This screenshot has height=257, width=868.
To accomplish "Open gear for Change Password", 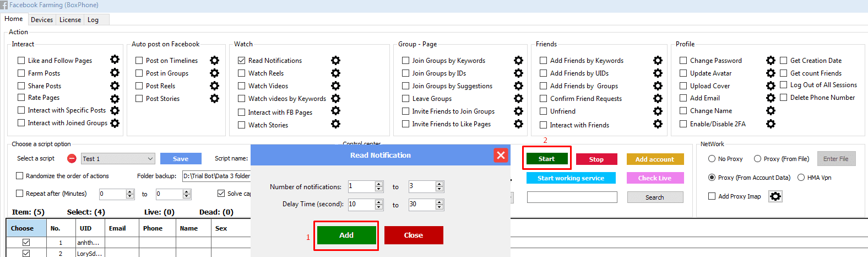I will tap(771, 60).
